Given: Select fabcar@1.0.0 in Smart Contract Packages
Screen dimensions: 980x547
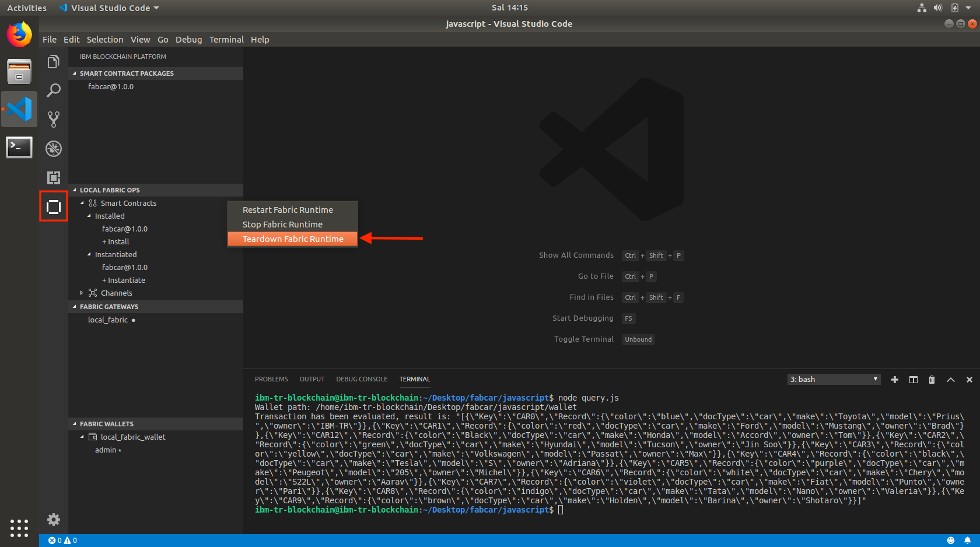Looking at the screenshot, I should pyautogui.click(x=111, y=86).
